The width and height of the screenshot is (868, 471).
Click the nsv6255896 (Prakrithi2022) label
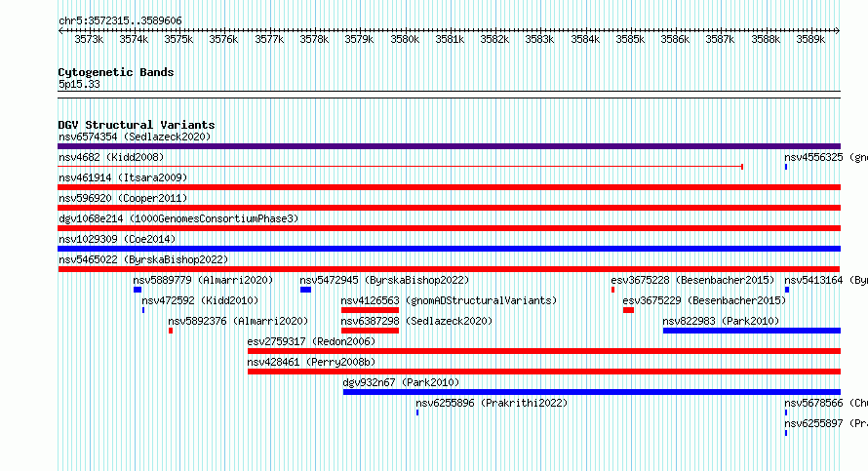[492, 403]
